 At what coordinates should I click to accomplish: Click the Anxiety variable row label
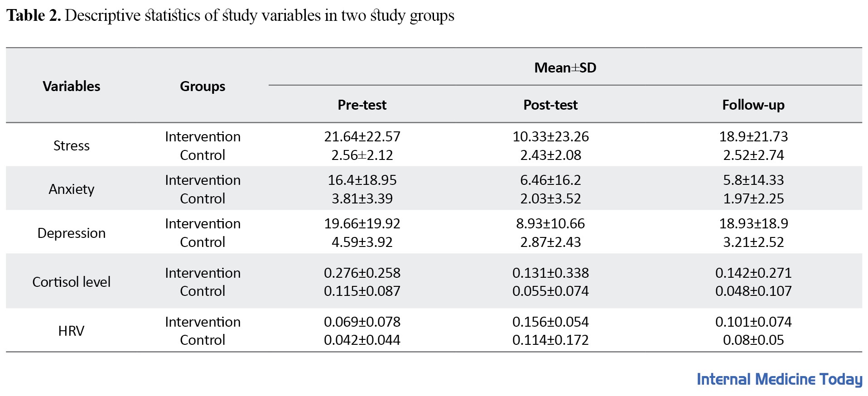point(72,189)
